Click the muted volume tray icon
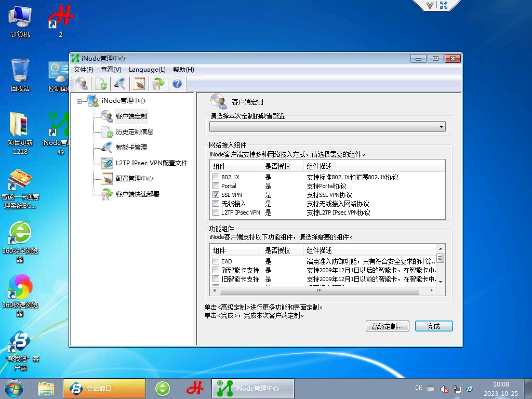The width and height of the screenshot is (532, 399). coord(444,389)
